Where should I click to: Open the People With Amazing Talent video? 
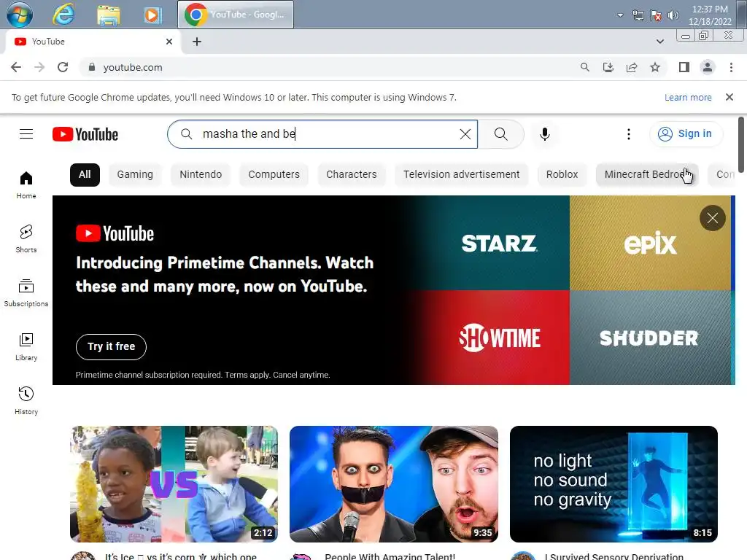(x=393, y=484)
